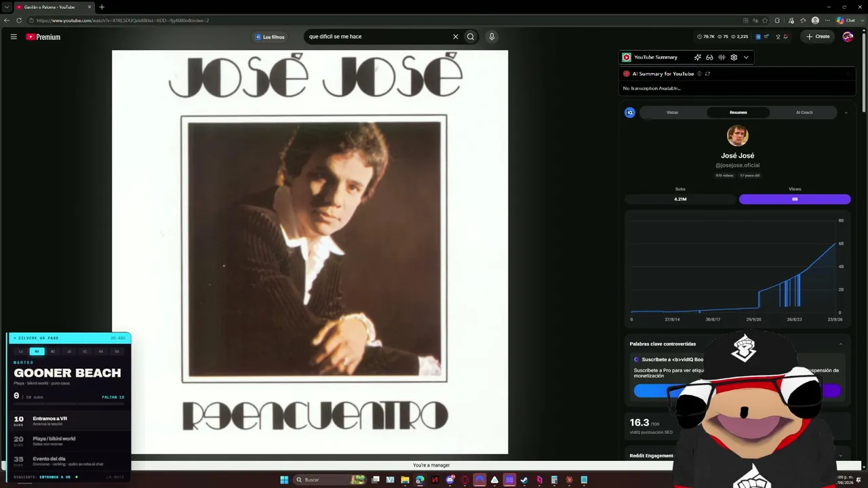Viewport: 868px width, 488px height.
Task: Clear the search box with the X
Action: pyautogui.click(x=456, y=37)
